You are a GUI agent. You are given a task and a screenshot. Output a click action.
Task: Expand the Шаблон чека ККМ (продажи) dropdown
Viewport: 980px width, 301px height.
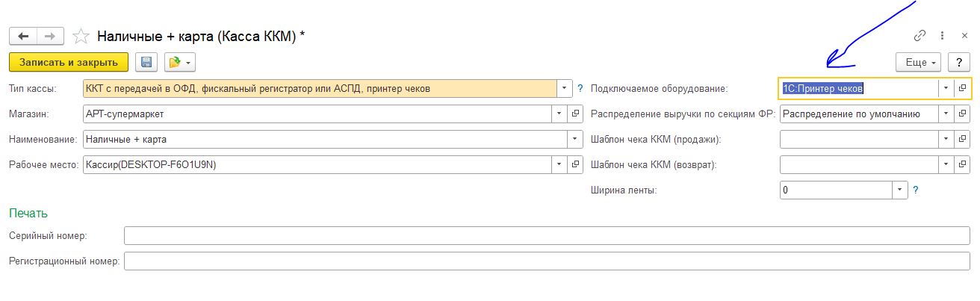(x=947, y=140)
